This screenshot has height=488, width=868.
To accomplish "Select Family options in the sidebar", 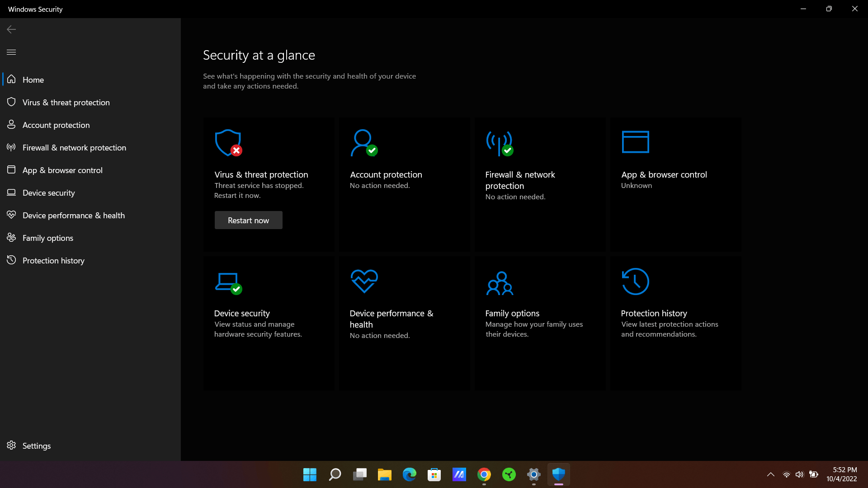I will (47, 238).
